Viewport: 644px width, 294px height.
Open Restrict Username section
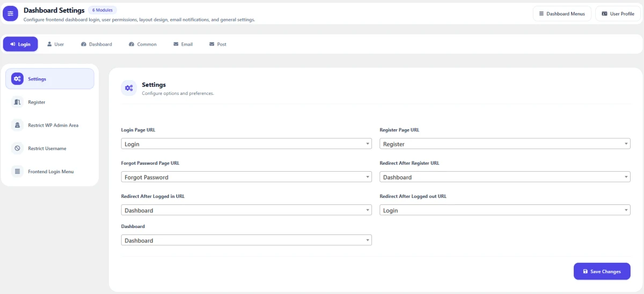pos(50,148)
